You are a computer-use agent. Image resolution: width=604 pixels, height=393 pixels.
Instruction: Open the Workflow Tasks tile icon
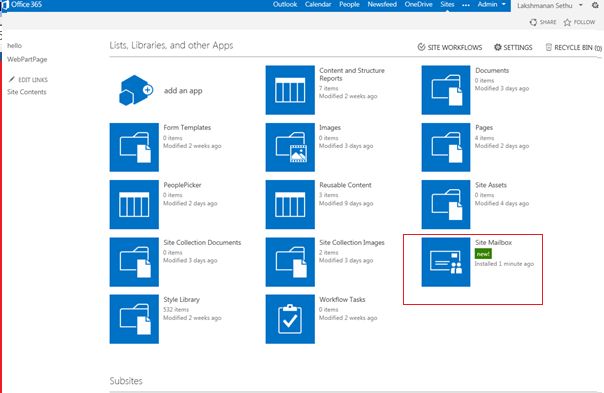click(290, 319)
